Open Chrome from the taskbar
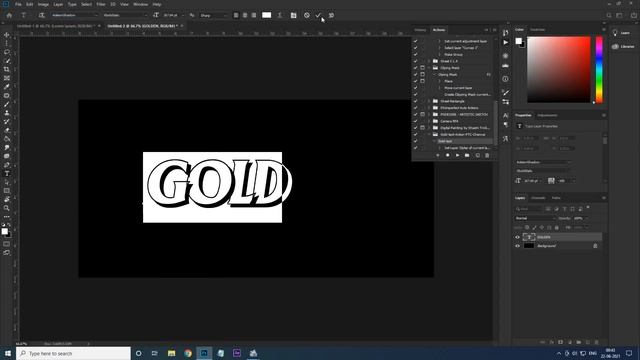The image size is (640, 360). point(188,353)
